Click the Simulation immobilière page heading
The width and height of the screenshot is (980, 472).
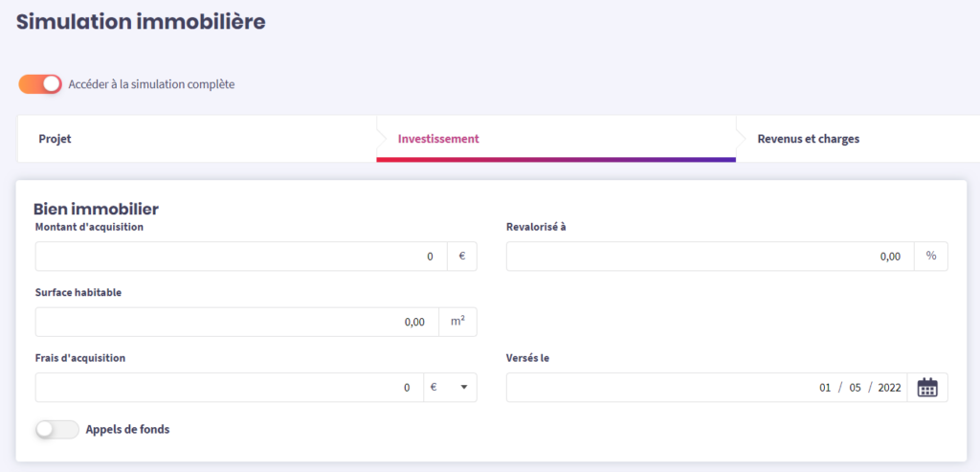click(141, 21)
